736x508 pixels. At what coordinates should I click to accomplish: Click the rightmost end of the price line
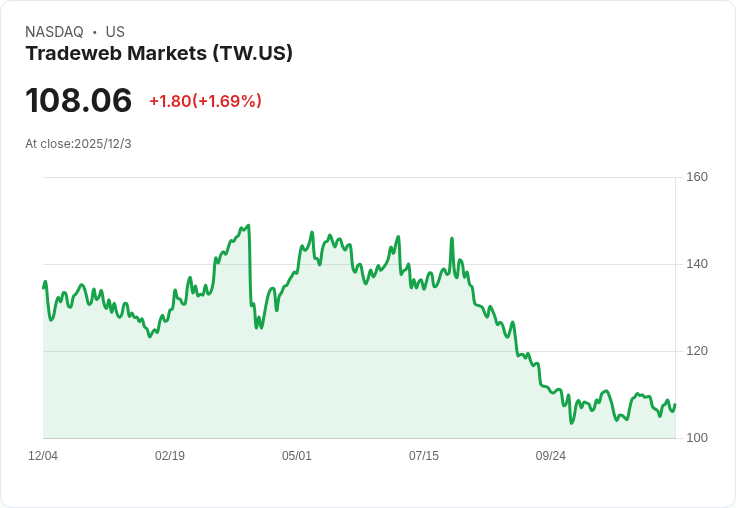pyautogui.click(x=675, y=405)
